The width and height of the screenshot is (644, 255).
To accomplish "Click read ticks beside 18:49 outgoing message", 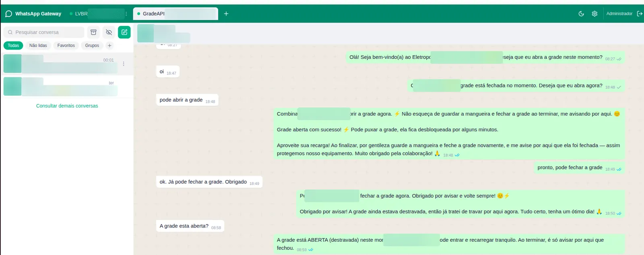I will [619, 170].
